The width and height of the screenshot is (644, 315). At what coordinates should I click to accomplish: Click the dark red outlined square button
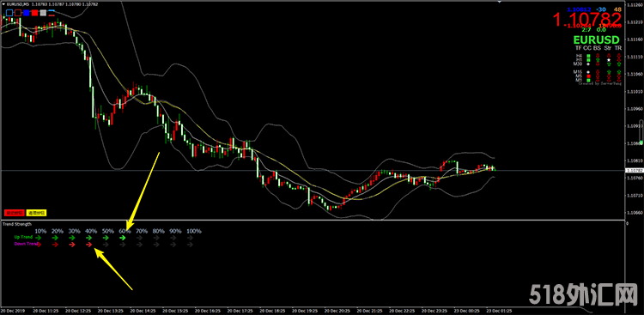coord(18,13)
